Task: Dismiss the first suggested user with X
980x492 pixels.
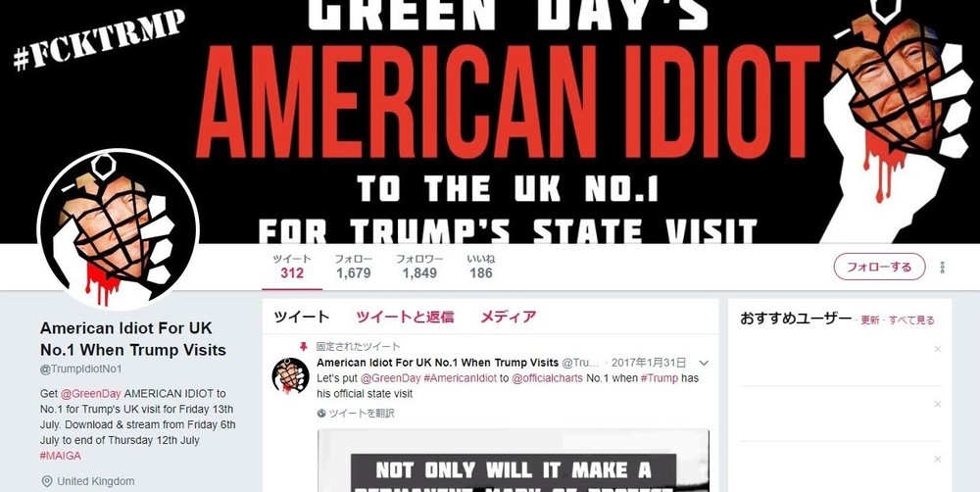Action: (x=937, y=349)
